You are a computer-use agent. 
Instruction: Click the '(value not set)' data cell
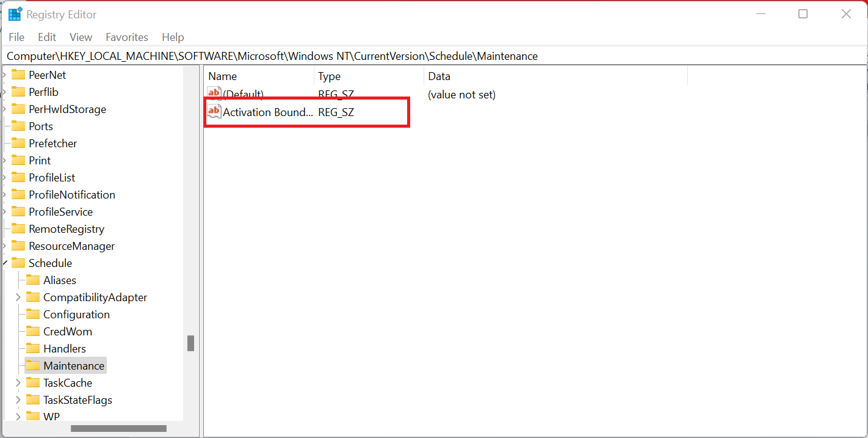[x=461, y=95]
